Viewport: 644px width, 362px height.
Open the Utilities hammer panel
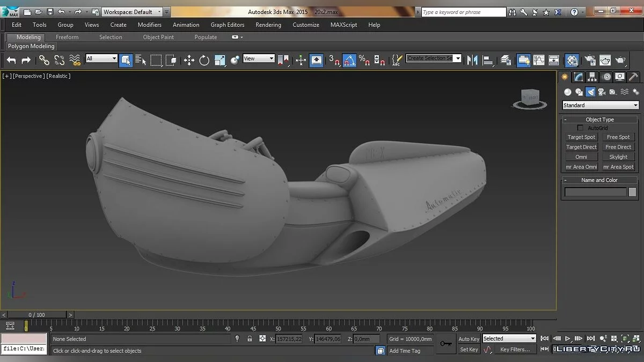633,77
